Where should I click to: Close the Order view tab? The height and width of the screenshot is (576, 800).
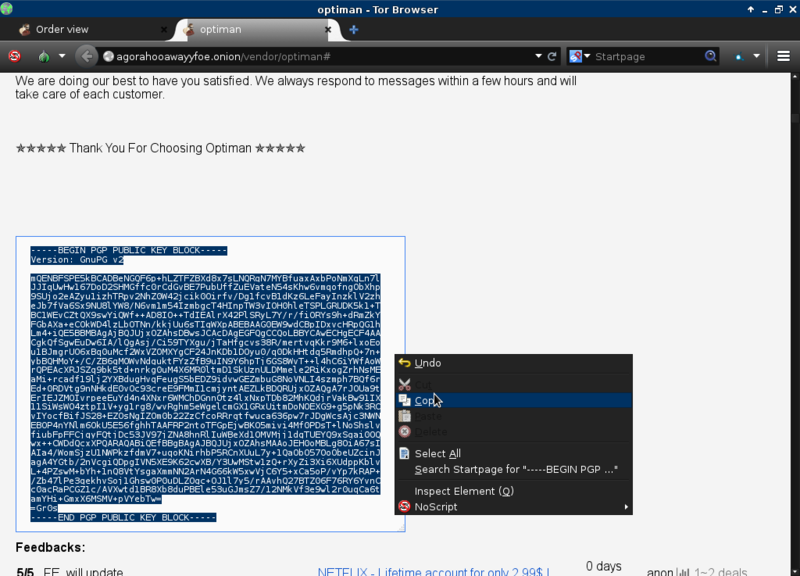163,29
